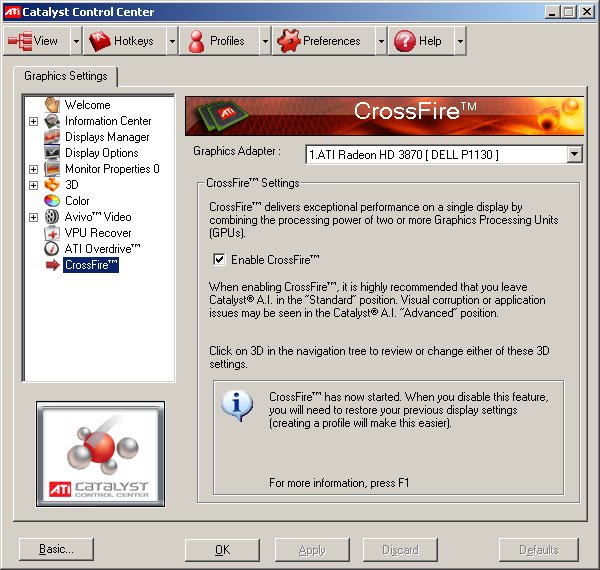Select ATI Overdrive tree item
Screen dimensions: 600x570
pyautogui.click(x=102, y=249)
